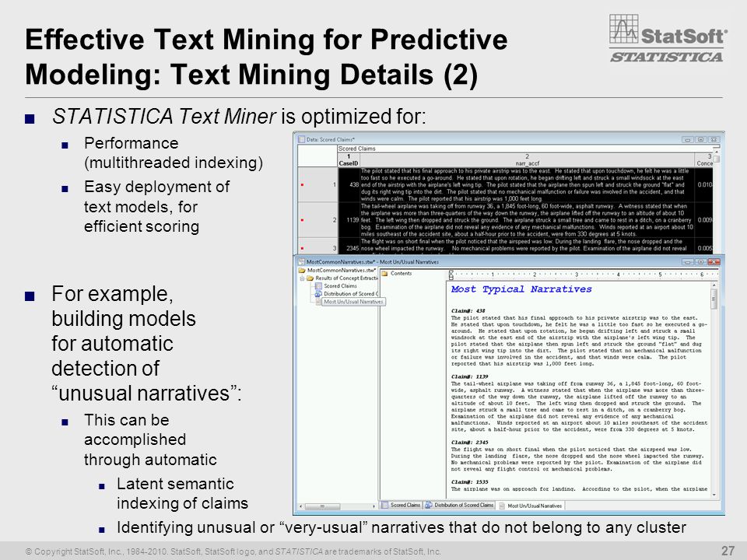Open the Distribution of Scored Claims bottom tab
Screen dimensions: 747x560
coord(459,506)
